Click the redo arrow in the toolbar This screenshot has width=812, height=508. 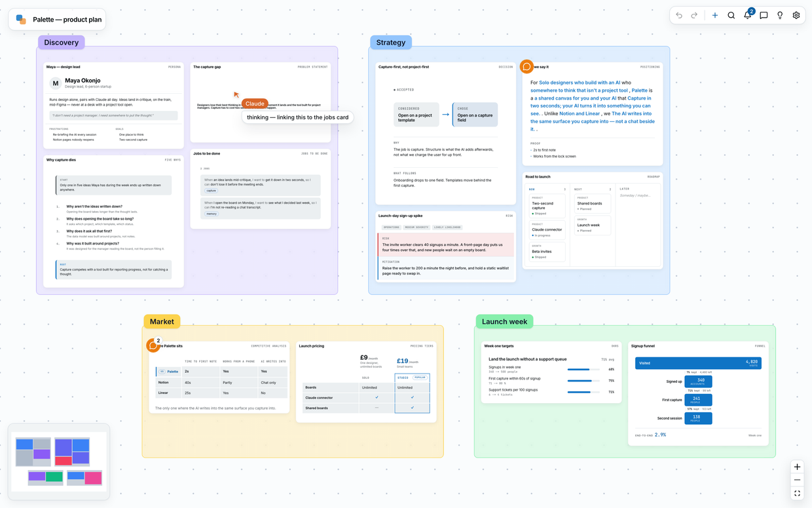coord(694,15)
